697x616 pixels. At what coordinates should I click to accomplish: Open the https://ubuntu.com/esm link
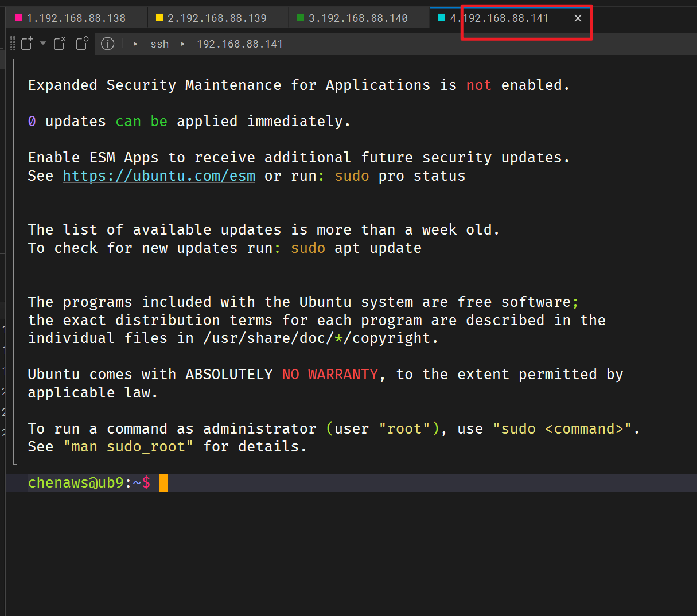pos(159,176)
